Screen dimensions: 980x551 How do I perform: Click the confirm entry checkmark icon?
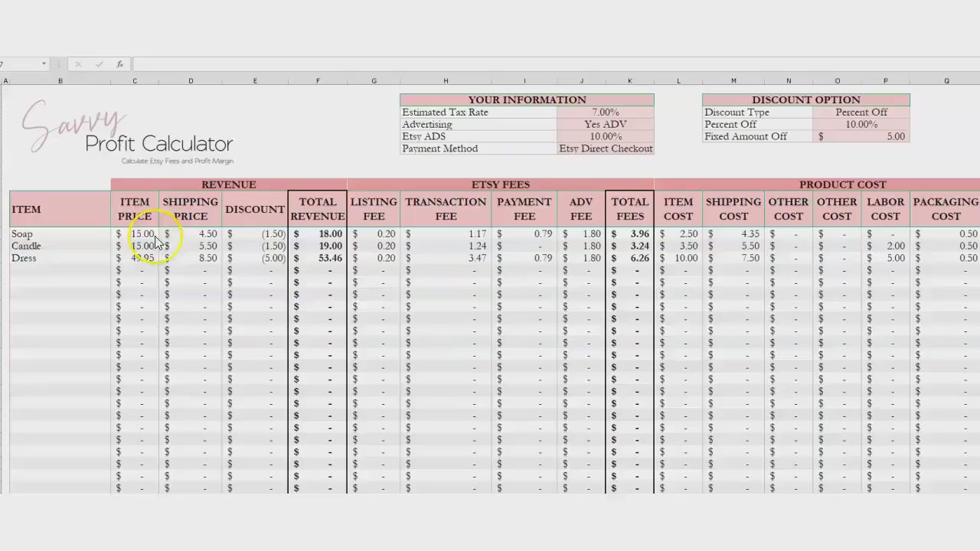click(99, 64)
